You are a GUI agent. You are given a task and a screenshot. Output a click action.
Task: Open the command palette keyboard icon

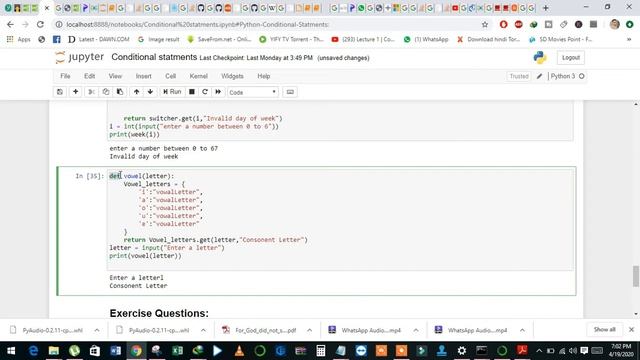point(290,92)
